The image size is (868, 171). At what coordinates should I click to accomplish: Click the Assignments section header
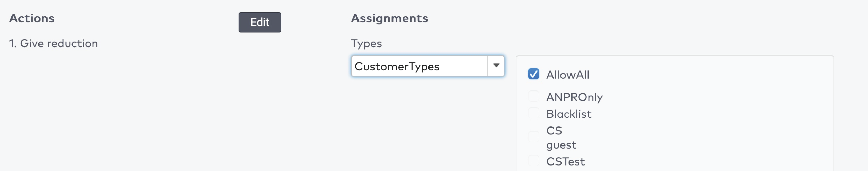390,18
